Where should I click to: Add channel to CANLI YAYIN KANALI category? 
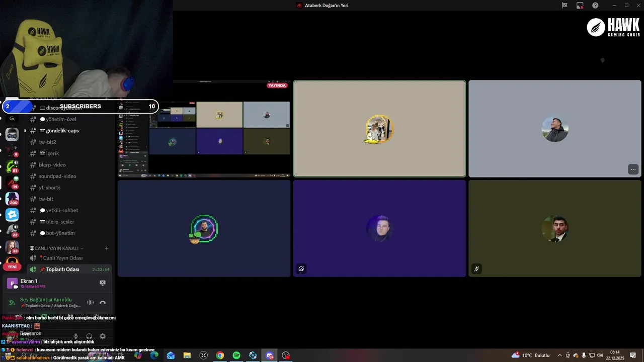[106, 248]
